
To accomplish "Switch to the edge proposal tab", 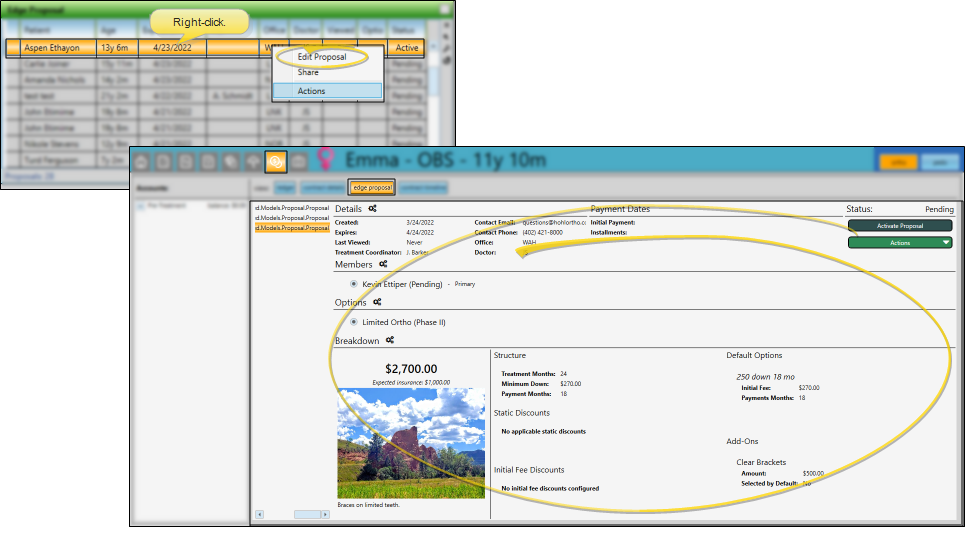I will (x=372, y=187).
